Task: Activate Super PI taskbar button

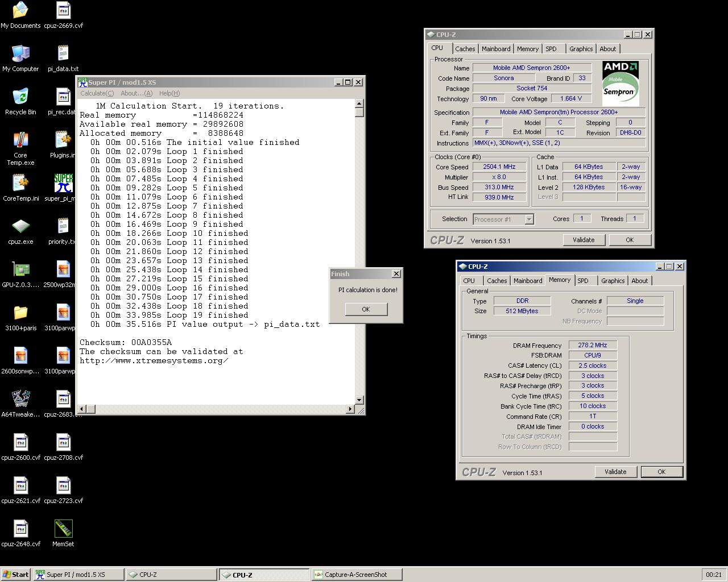Action: click(78, 575)
